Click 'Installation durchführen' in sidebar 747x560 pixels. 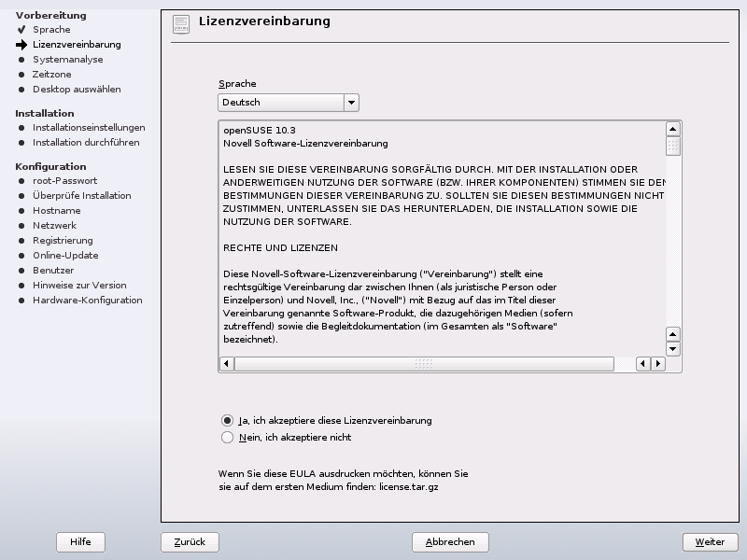pyautogui.click(x=86, y=143)
